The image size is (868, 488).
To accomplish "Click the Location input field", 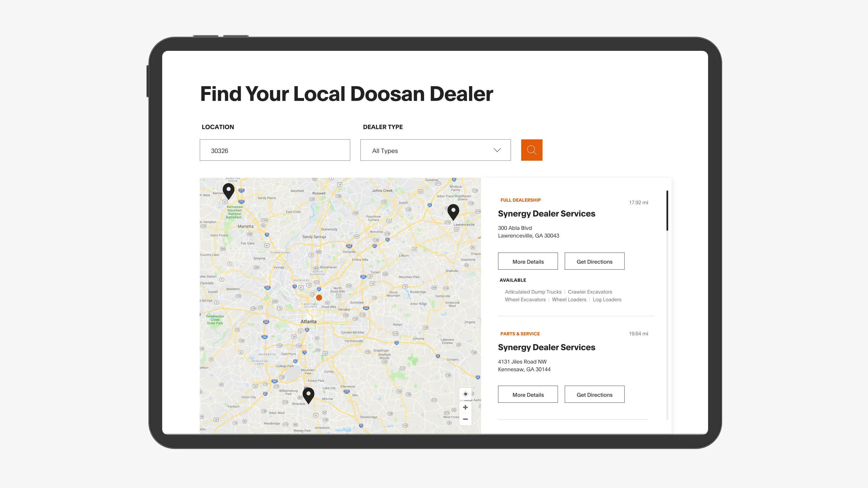I will pos(275,150).
